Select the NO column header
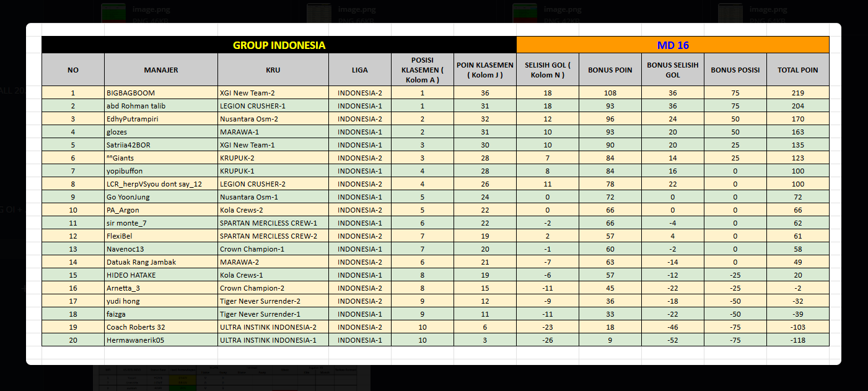Screen dimensions: 868x391 [x=73, y=70]
